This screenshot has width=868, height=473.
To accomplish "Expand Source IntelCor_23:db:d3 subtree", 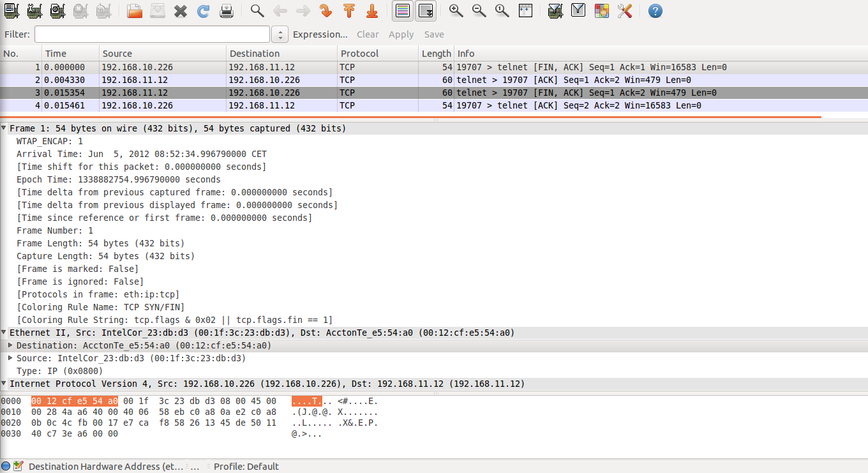I will coord(10,358).
